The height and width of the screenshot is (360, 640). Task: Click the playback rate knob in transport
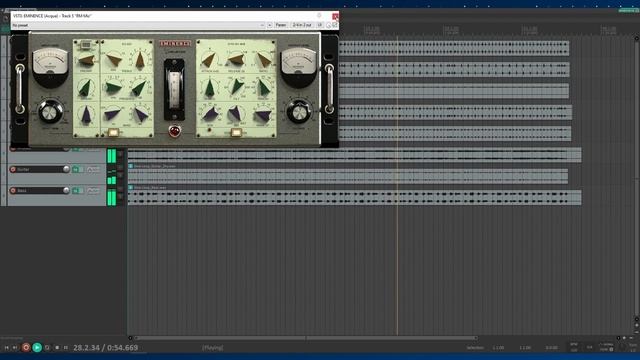pos(622,347)
